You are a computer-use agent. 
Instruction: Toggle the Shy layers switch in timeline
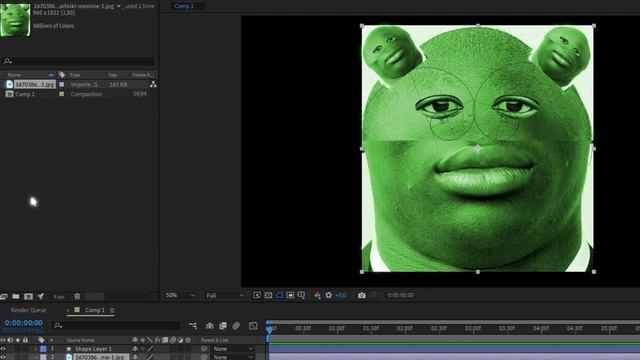210,325
